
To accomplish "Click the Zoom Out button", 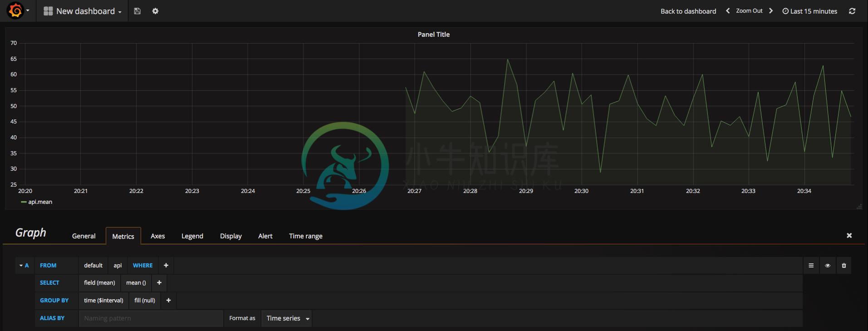I will point(749,11).
